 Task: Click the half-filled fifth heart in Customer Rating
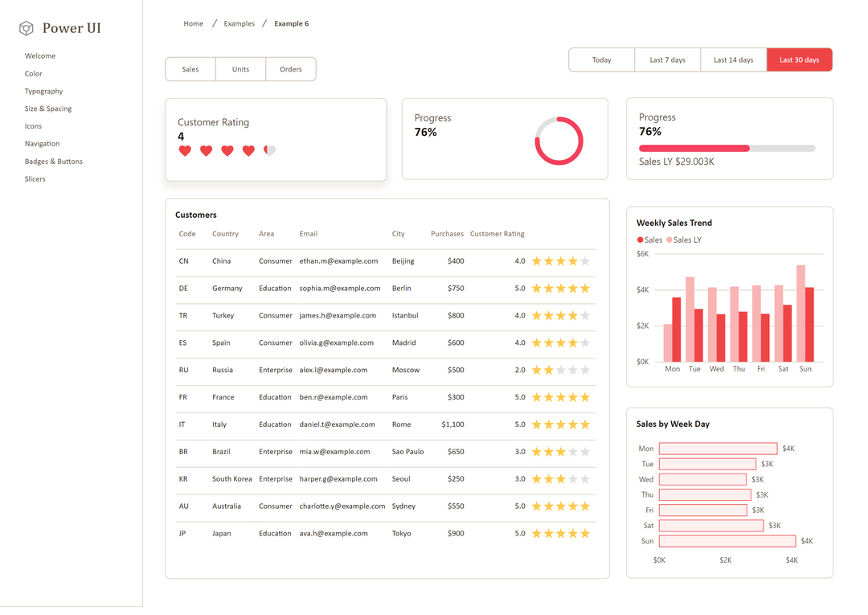point(269,150)
